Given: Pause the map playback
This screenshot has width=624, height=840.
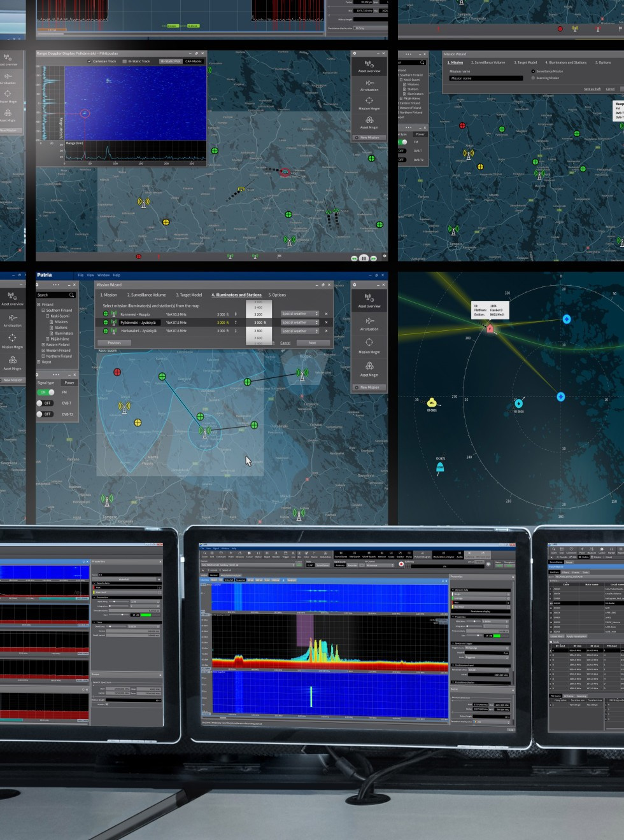Looking at the screenshot, I should [364, 258].
